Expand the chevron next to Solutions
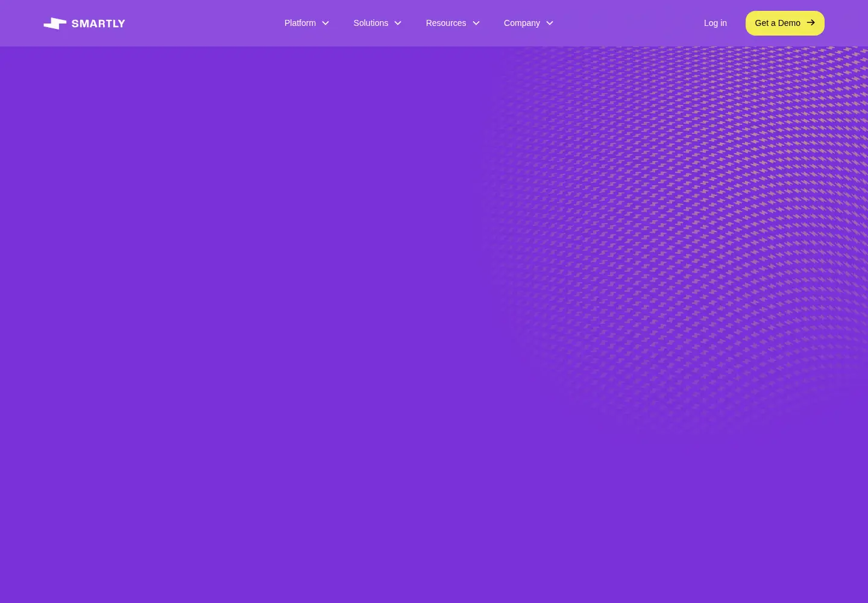Image resolution: width=868 pixels, height=603 pixels. (398, 23)
